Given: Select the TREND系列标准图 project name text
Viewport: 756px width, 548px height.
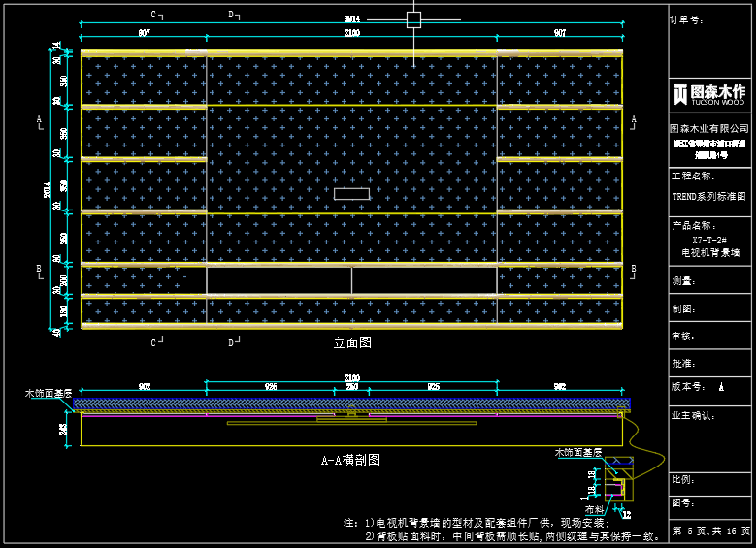Looking at the screenshot, I should pyautogui.click(x=709, y=195).
